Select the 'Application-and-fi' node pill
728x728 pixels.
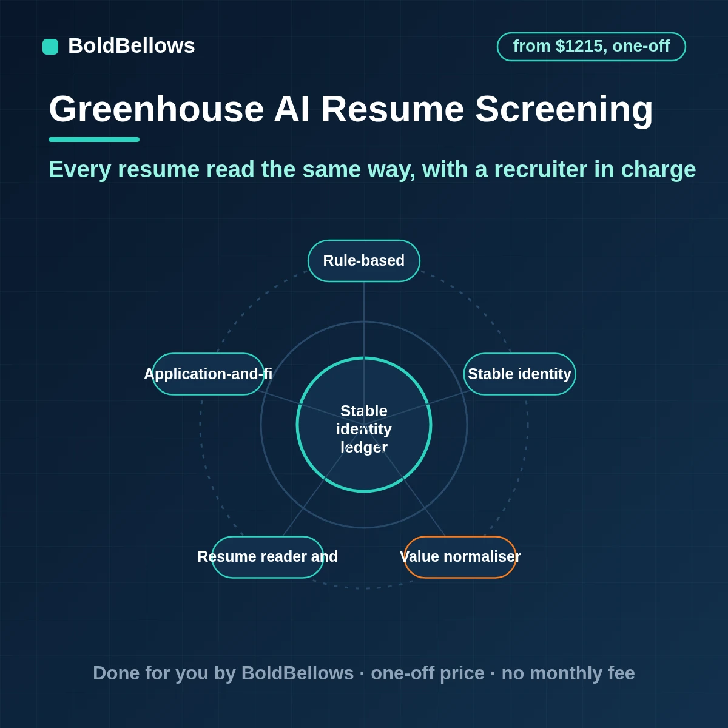coord(208,374)
